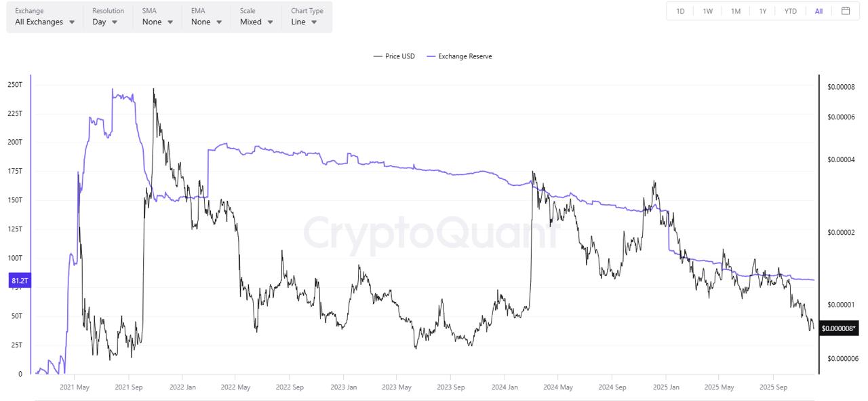The height and width of the screenshot is (401, 868).
Task: Expand the SMA dropdown currently set to None
Action: [x=154, y=21]
